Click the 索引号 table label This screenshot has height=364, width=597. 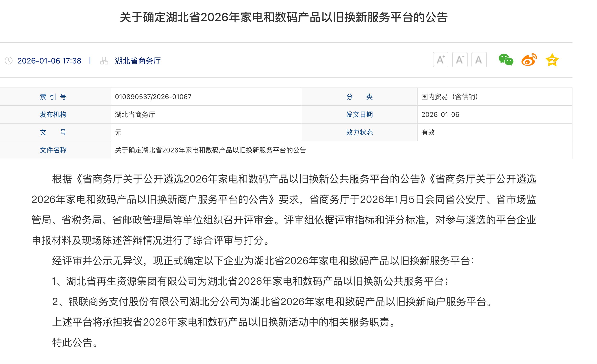point(53,97)
